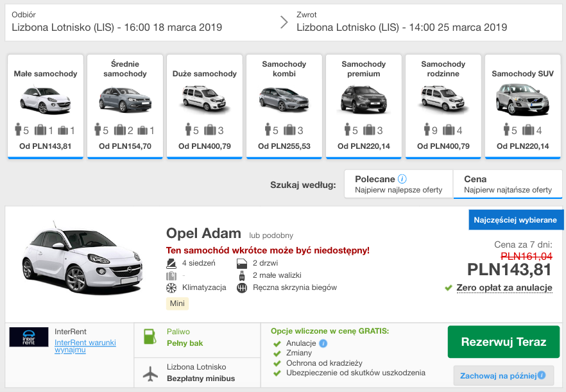Click checkmark beside Ubezpieczenie od skutków uszkodzenia
566x392 pixels.
click(x=277, y=373)
